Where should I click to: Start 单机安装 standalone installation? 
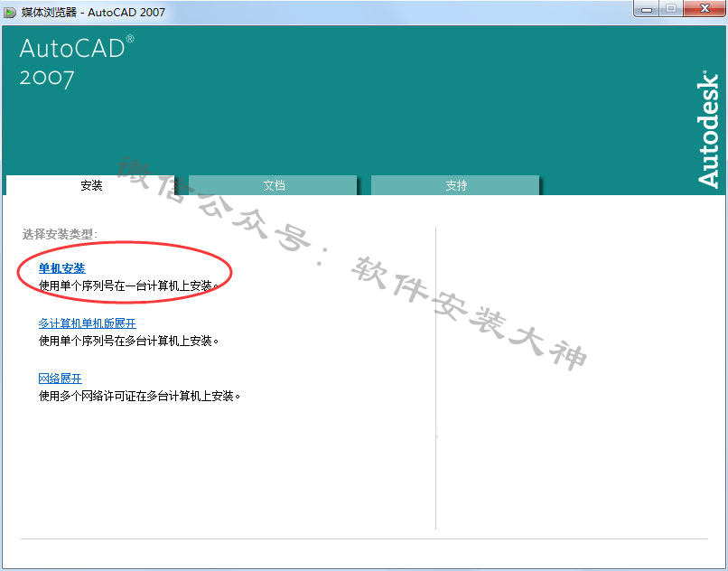pos(61,268)
